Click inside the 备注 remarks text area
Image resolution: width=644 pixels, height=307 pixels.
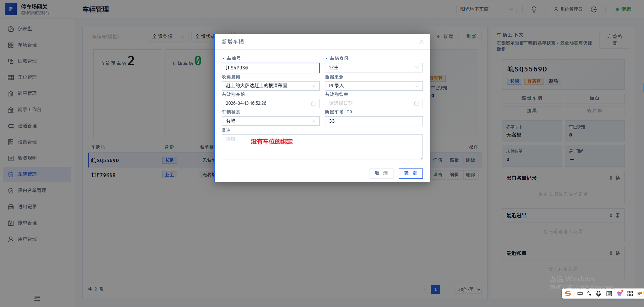[322, 147]
